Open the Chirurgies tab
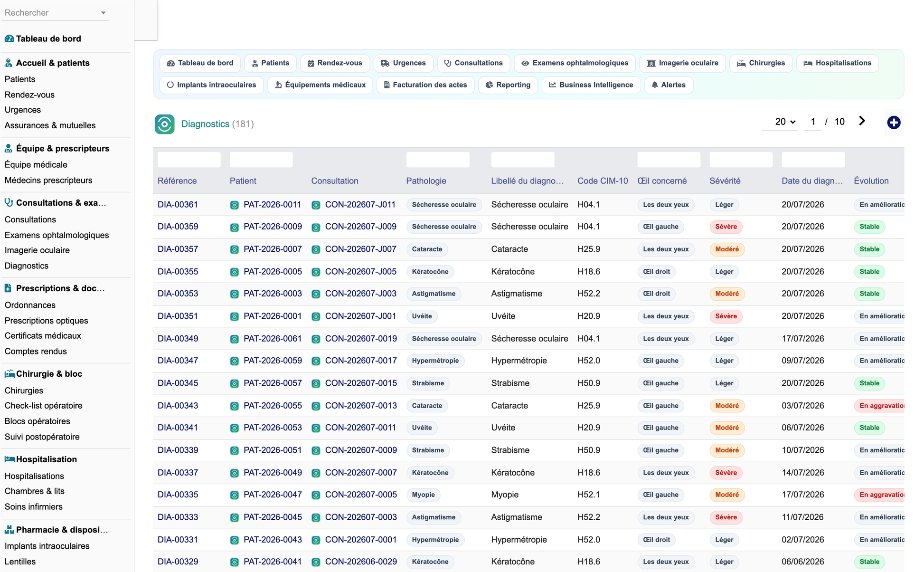Viewport: 924px width, 572px height. [761, 63]
